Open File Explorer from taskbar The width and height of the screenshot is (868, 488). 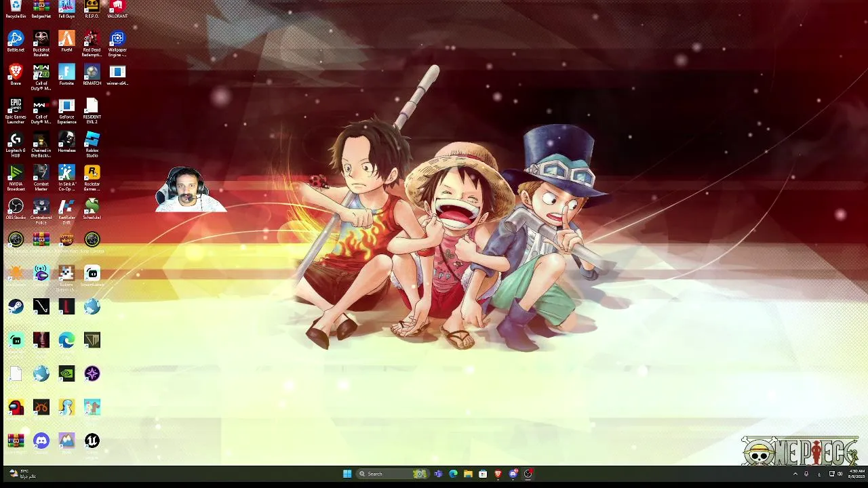tap(468, 474)
